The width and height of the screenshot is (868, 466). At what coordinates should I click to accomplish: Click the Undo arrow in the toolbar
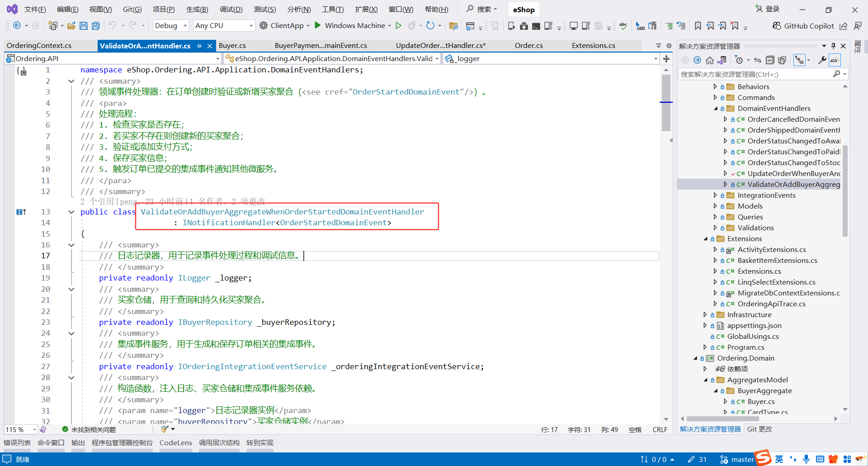(112, 25)
